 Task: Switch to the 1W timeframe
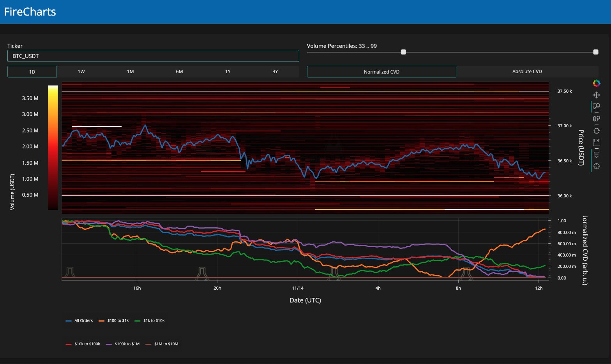point(81,72)
